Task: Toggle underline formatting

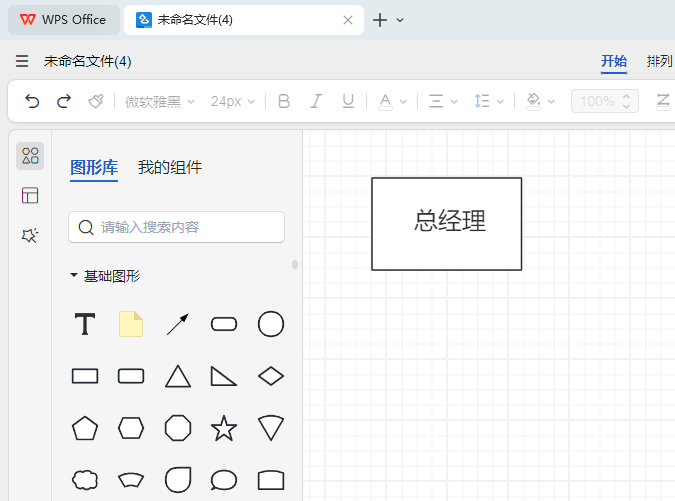Action: coord(348,102)
